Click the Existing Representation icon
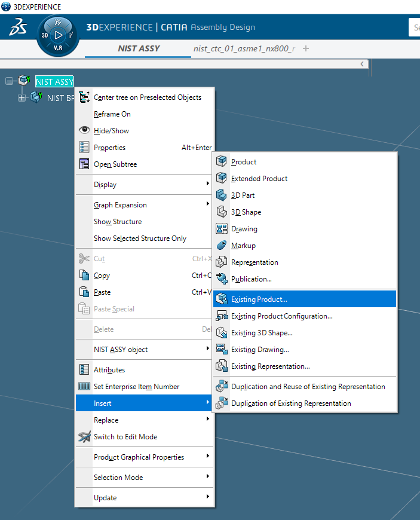Screen dimensions: 420x520 click(222, 366)
